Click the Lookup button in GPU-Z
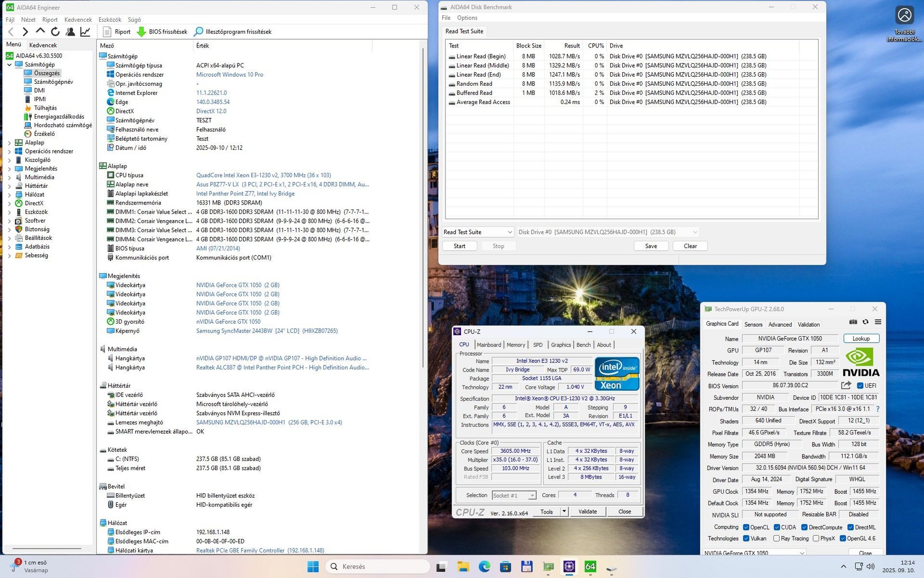The width and height of the screenshot is (924, 578). click(x=861, y=339)
